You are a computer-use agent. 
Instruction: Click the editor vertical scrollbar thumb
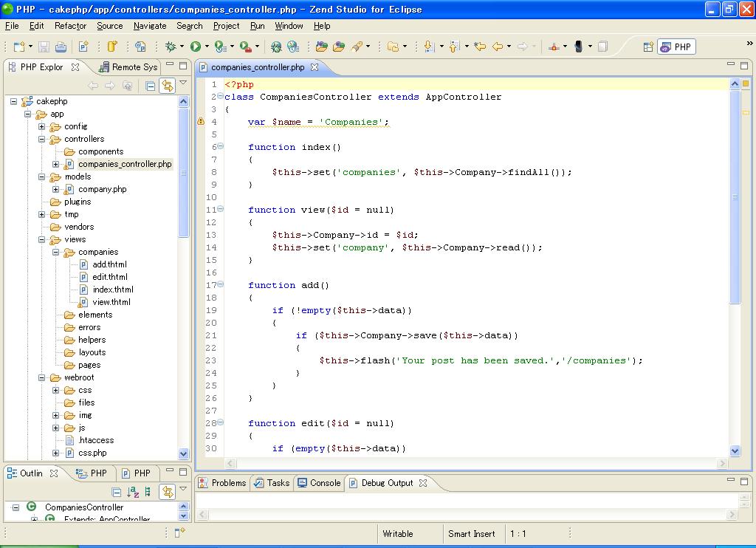(x=735, y=196)
